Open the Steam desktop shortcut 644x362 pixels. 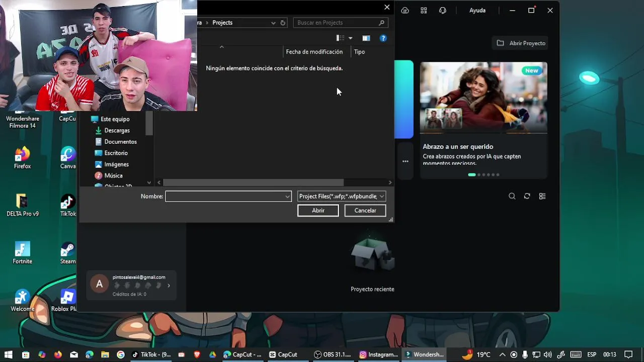point(68,253)
